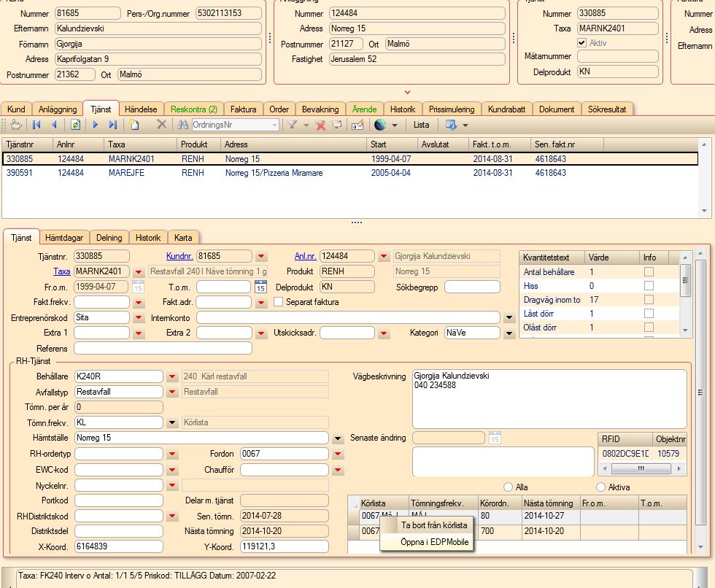This screenshot has height=588, width=715.
Task: Open the Dokument tab
Action: click(556, 109)
